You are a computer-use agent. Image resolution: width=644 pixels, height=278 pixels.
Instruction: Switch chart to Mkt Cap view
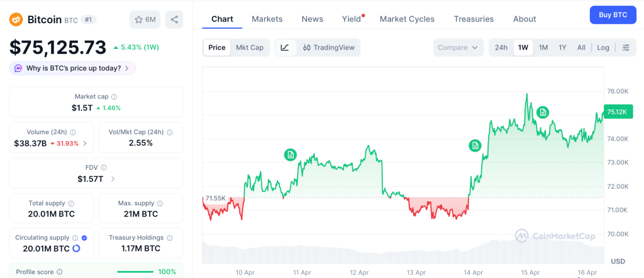[250, 47]
